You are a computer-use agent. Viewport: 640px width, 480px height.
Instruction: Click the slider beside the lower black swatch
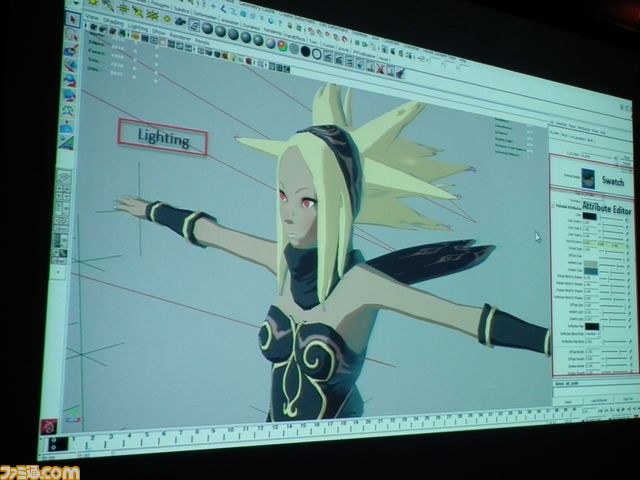[615, 327]
